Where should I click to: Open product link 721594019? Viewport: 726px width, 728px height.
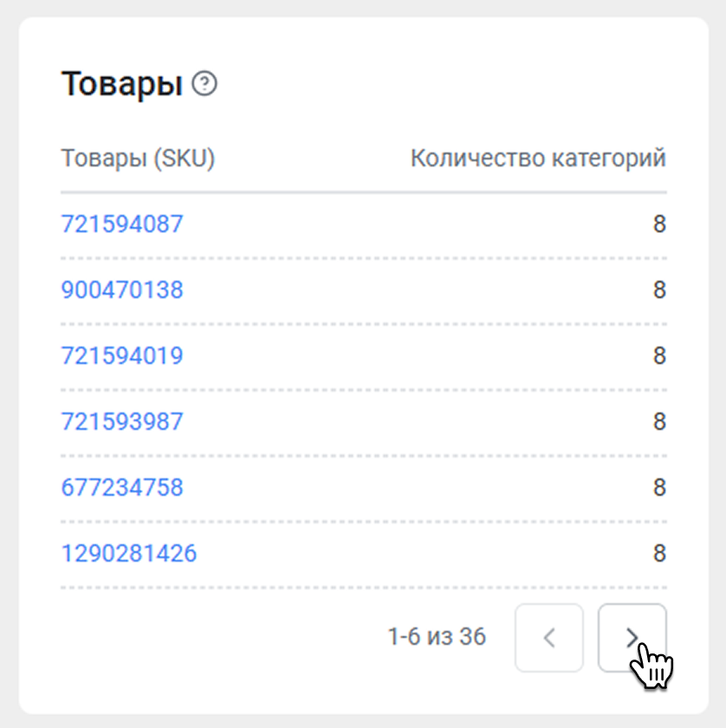click(122, 355)
